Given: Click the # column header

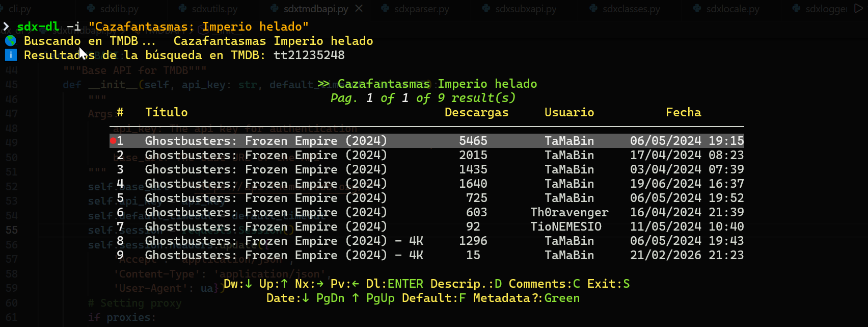Looking at the screenshot, I should (x=120, y=112).
